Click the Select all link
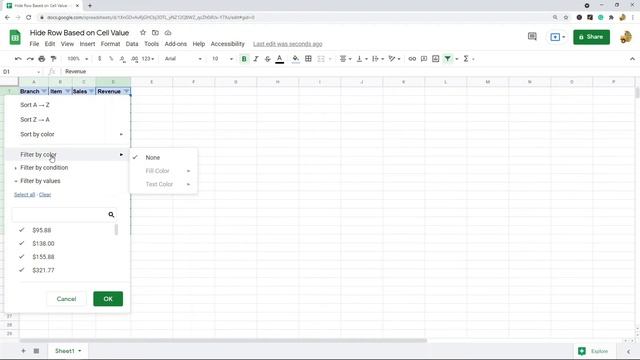640x360 pixels. tap(24, 195)
